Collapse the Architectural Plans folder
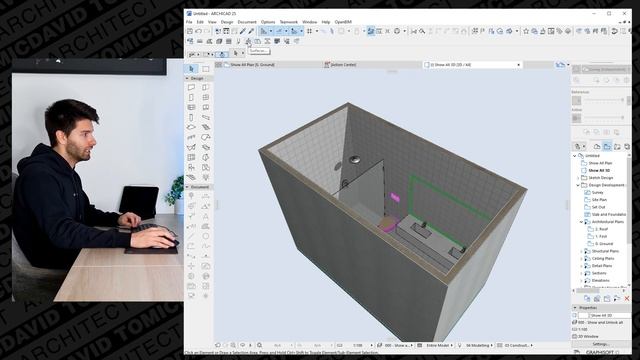 tap(582, 222)
